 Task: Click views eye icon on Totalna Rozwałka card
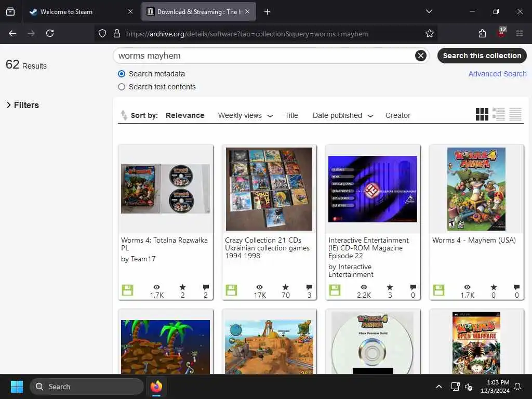[156, 287]
